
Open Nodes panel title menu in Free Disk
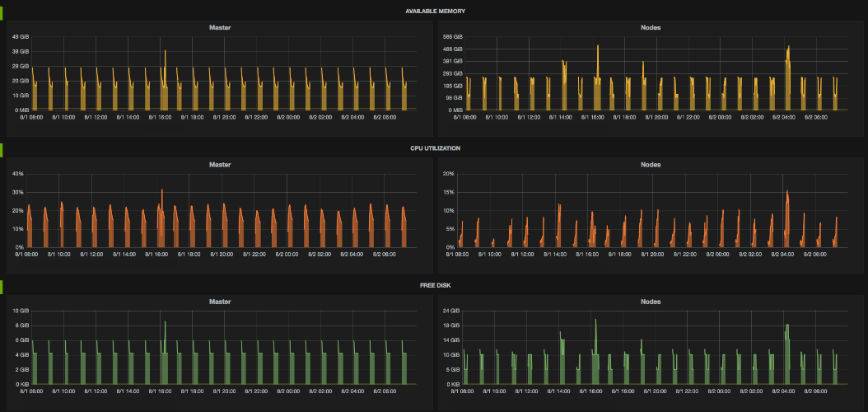651,302
